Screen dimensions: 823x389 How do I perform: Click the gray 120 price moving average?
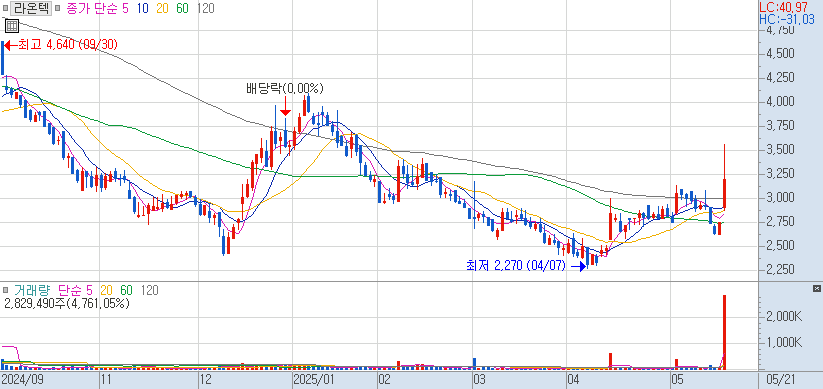click(x=206, y=8)
